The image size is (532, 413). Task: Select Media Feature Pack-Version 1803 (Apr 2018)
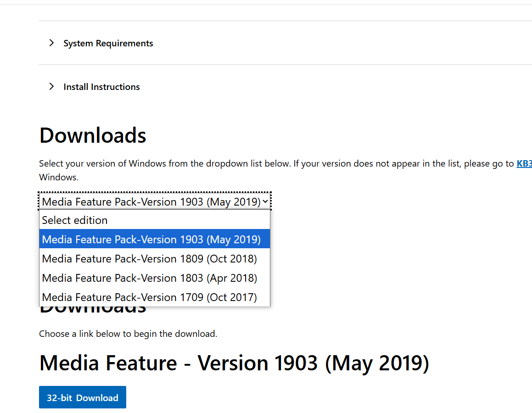click(x=155, y=278)
